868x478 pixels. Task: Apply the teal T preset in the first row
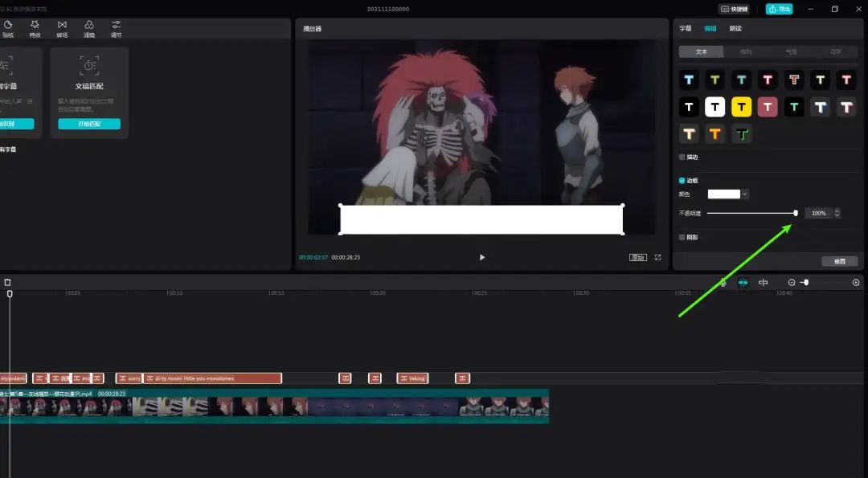(741, 80)
